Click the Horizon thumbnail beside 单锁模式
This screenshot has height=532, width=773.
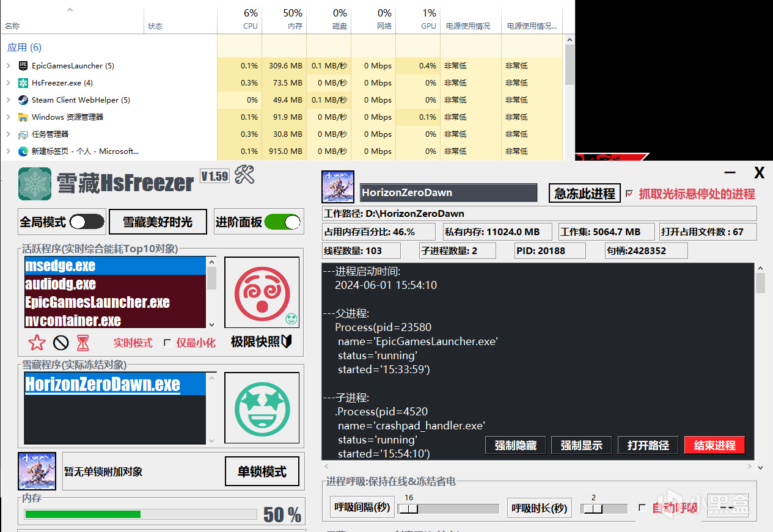pos(37,471)
